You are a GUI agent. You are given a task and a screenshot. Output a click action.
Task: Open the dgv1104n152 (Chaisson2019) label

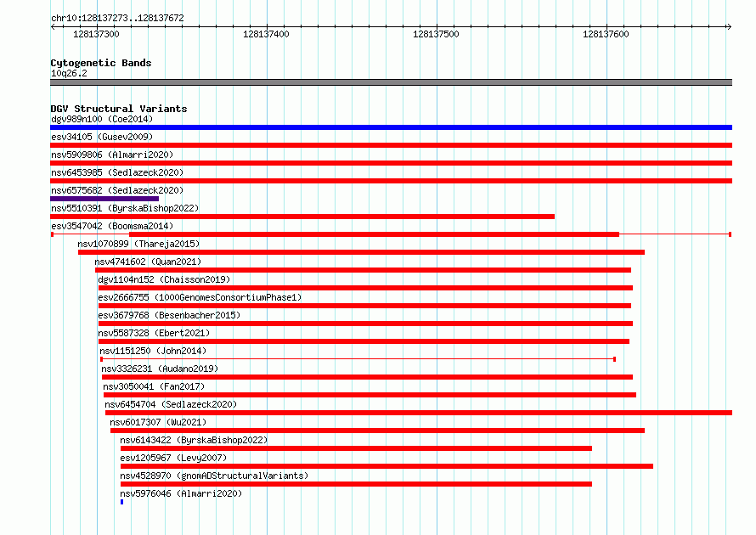coord(164,279)
